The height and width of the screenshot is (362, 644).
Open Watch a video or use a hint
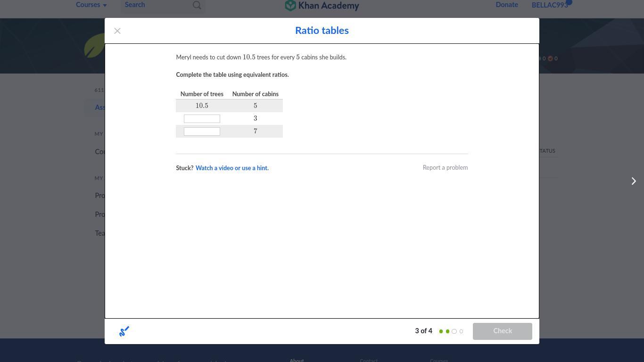tap(232, 168)
